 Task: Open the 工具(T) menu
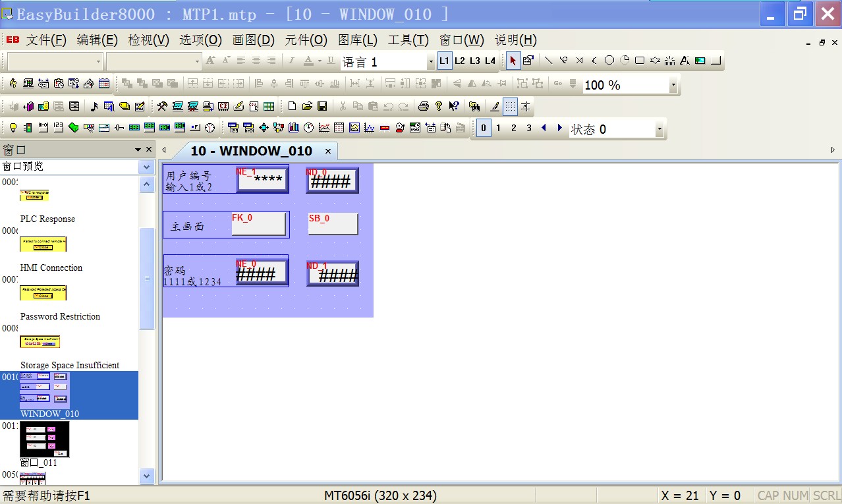408,40
